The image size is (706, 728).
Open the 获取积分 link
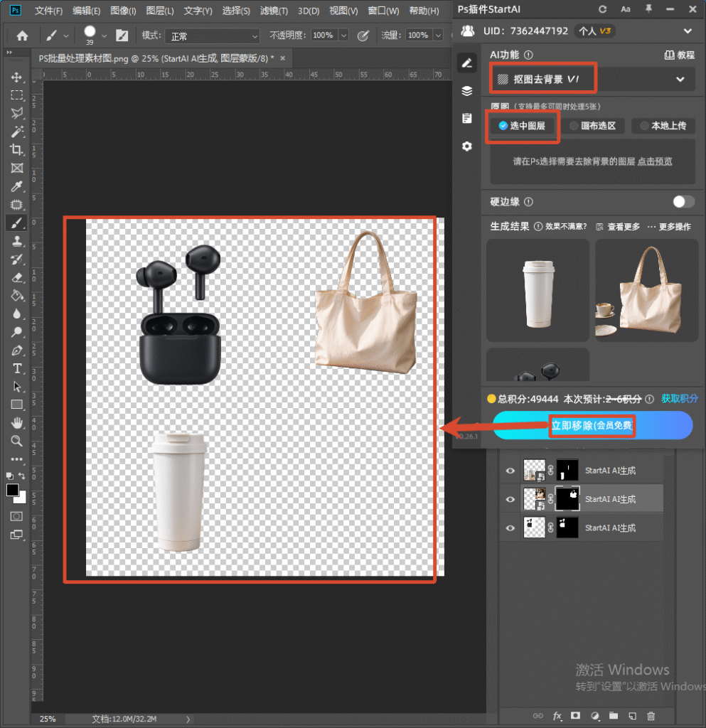(x=679, y=399)
